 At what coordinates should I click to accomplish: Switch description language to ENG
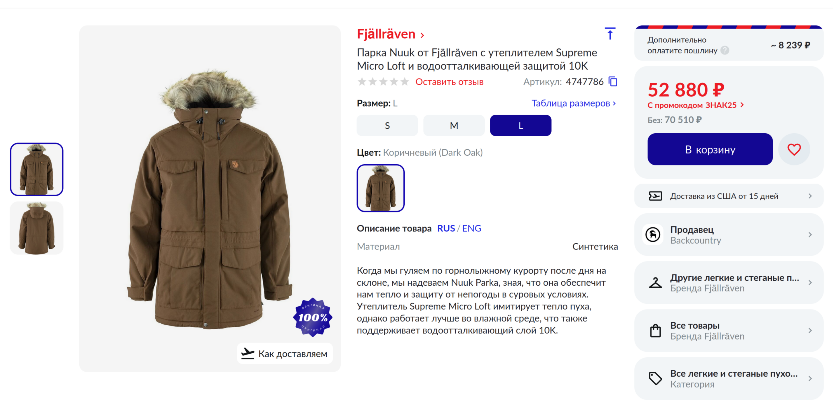(472, 229)
